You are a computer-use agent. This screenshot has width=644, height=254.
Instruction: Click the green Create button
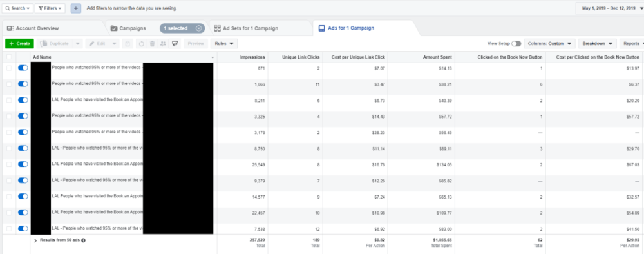tap(19, 44)
